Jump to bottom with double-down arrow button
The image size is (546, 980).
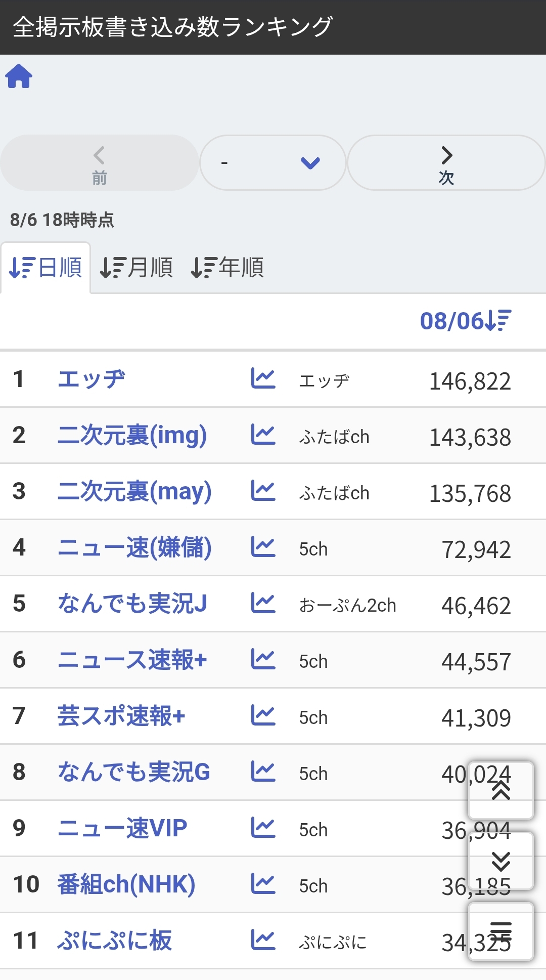[500, 861]
